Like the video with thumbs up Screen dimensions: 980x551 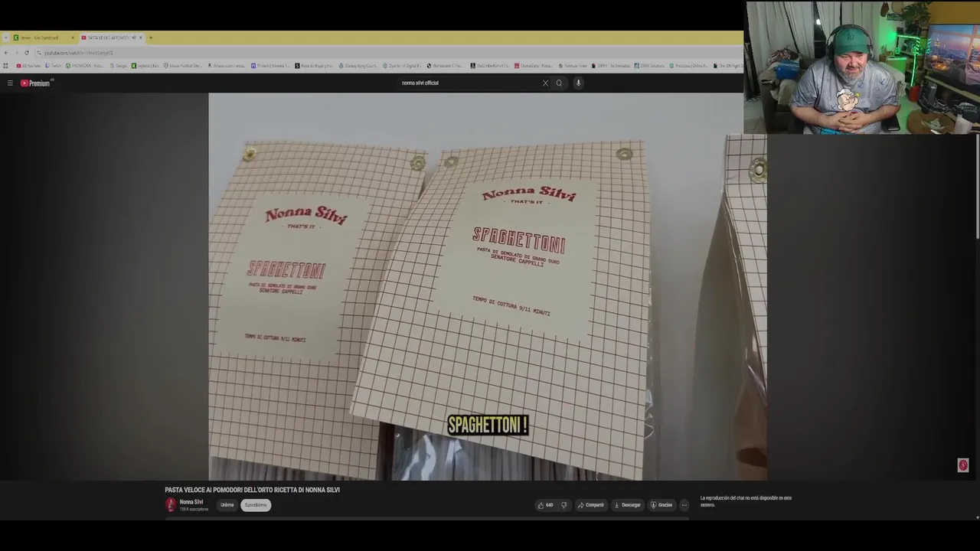point(545,505)
